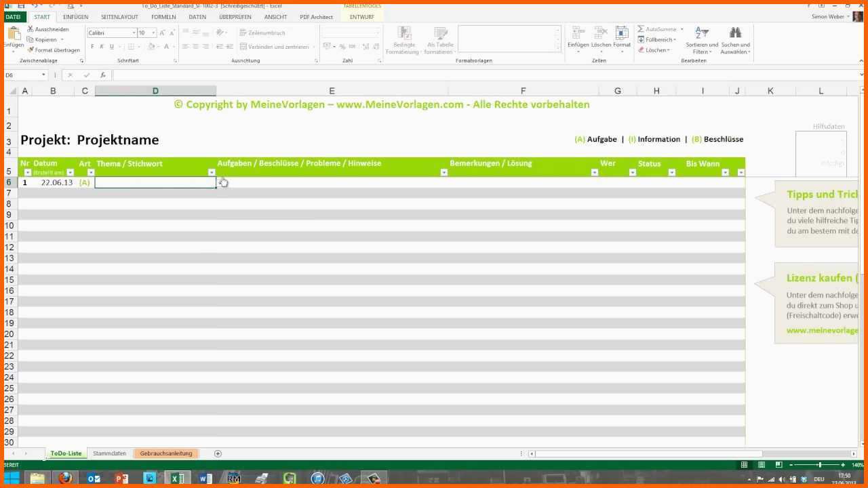This screenshot has width=868, height=488.
Task: Open the Thema / Stichwort column filter dropdown
Action: tap(211, 173)
